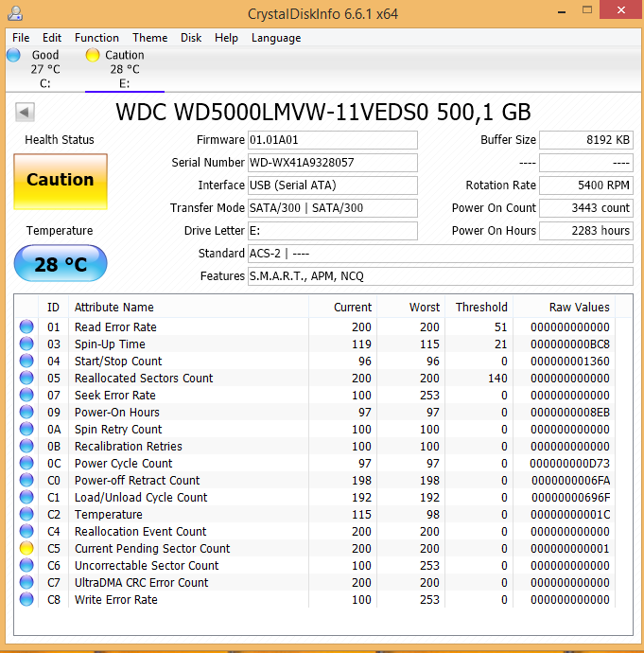Click threshold 140 for Reallocated Sectors Count
This screenshot has width=644, height=653.
[x=497, y=379]
